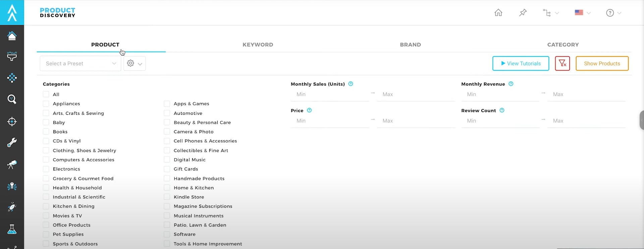Viewport: 644px width, 249px height.
Task: Tick the Beauty & Personal Care checkbox
Action: [167, 122]
